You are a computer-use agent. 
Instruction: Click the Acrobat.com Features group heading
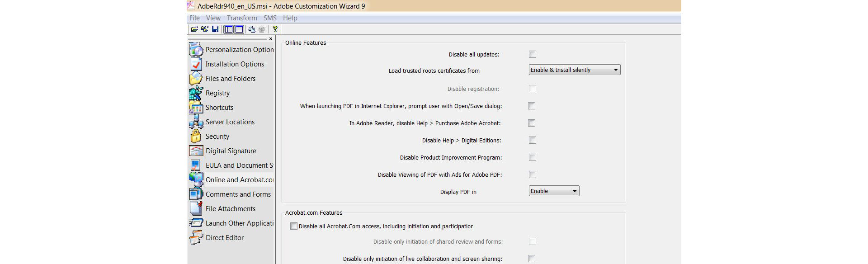[x=314, y=212]
